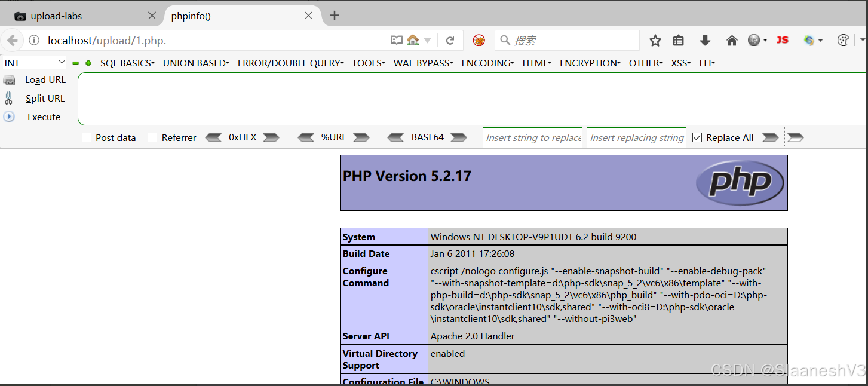Click the Apache 2.0 Handler value cell
This screenshot has width=868, height=386.
pyautogui.click(x=608, y=336)
